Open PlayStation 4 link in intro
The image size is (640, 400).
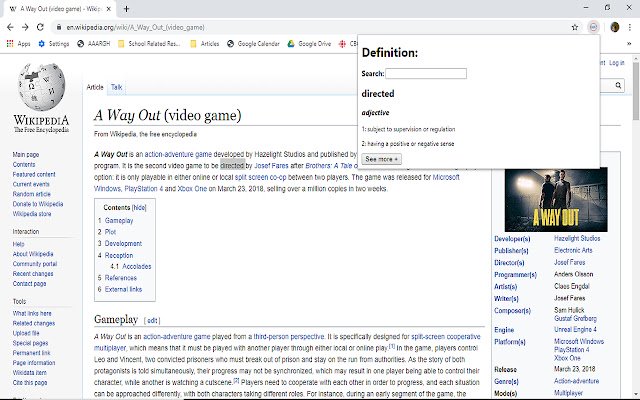pyautogui.click(x=143, y=189)
